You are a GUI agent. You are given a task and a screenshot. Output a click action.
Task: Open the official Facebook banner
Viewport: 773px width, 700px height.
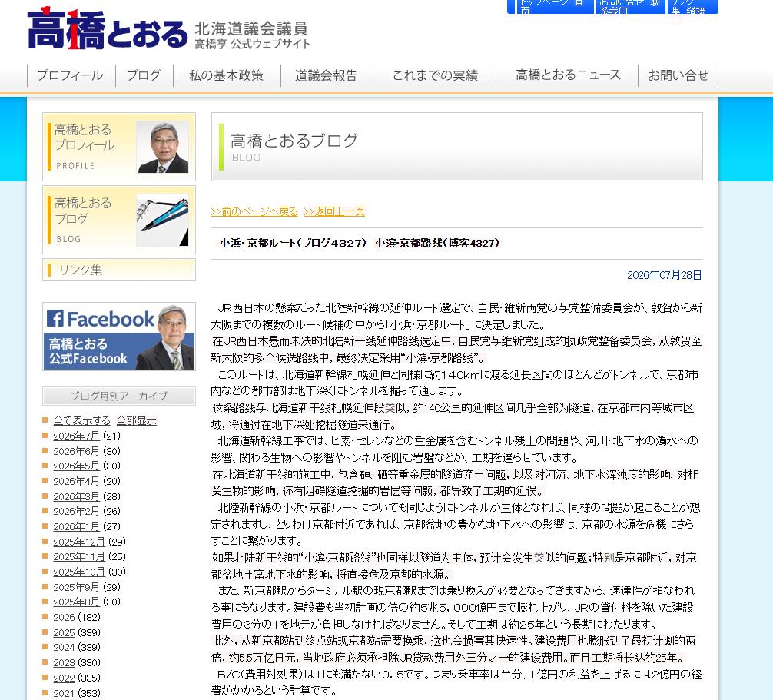(119, 337)
